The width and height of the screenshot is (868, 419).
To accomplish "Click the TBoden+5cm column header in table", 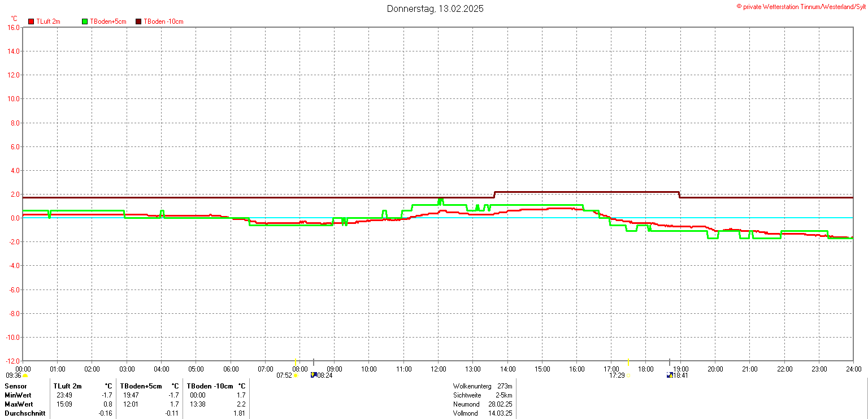I will (141, 386).
